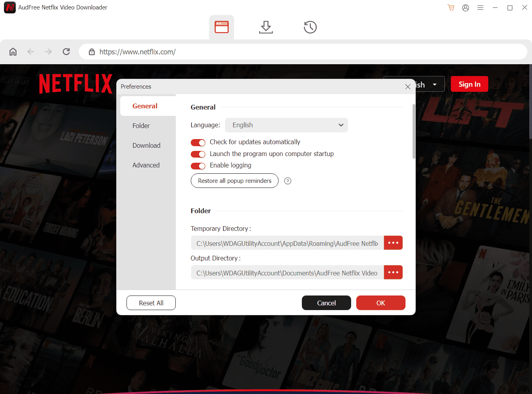Click the Temporary Directory path field
The image size is (532, 394).
point(288,243)
